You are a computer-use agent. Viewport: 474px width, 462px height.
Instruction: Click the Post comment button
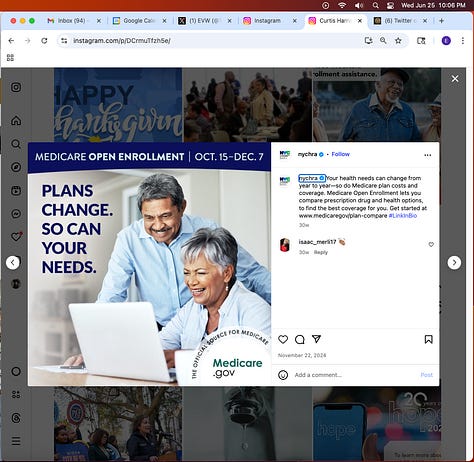[426, 375]
